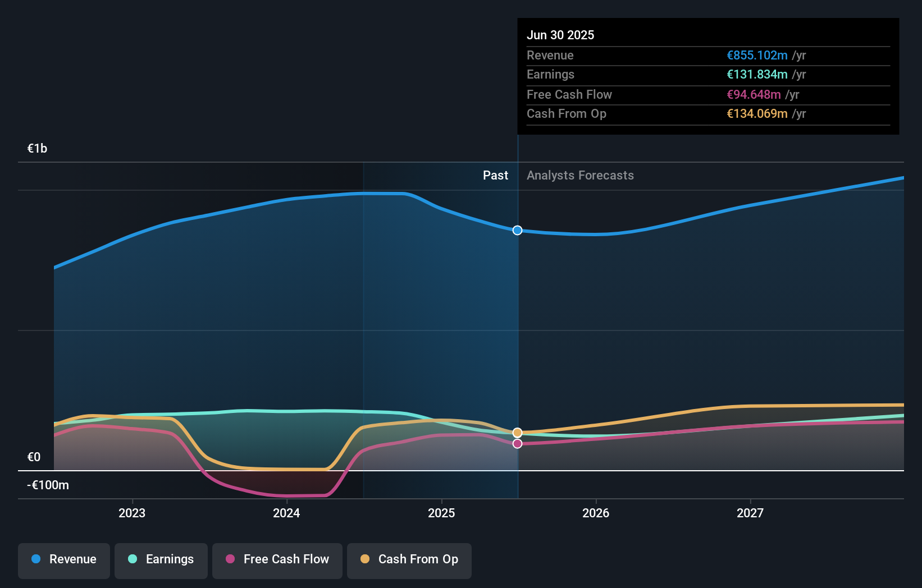Click the €855.102m Revenue value

tap(756, 55)
